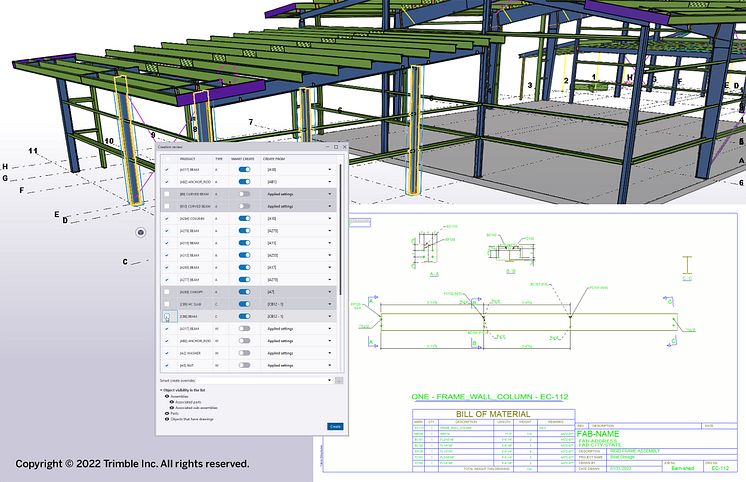Click eye icon beside Associated parts

[172, 402]
